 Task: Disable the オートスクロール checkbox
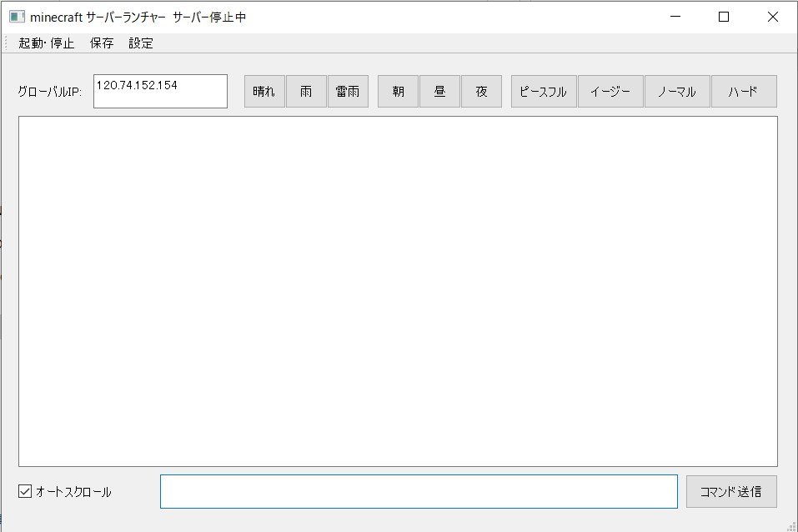pos(25,492)
